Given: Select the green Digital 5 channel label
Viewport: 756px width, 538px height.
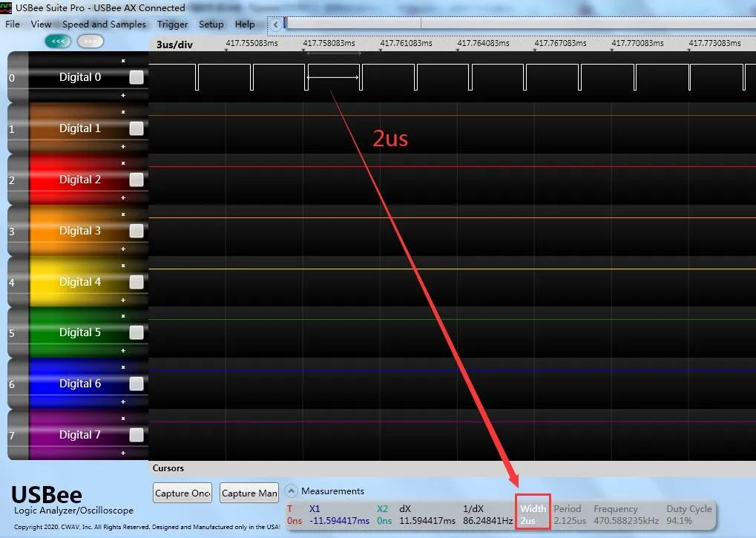Looking at the screenshot, I should [80, 332].
